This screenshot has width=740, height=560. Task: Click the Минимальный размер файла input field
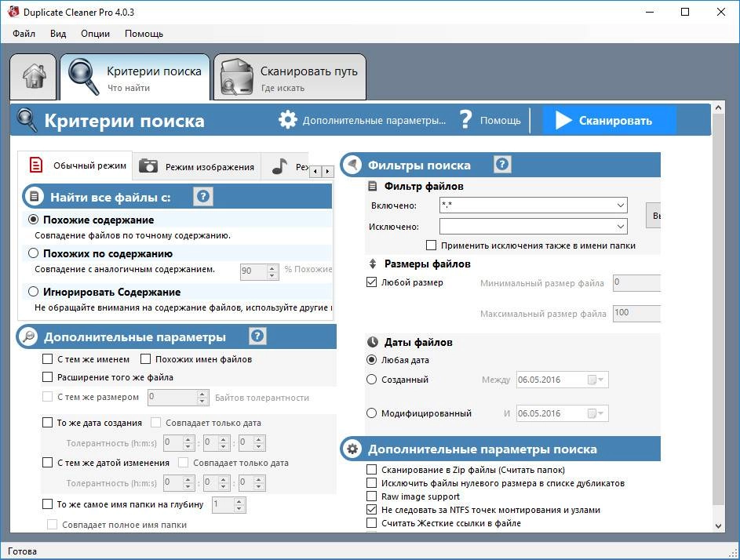[x=636, y=282]
